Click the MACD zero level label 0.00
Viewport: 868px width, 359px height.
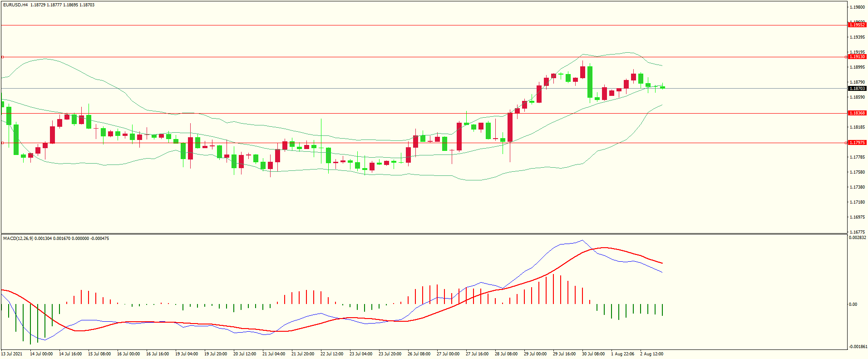pyautogui.click(x=853, y=304)
